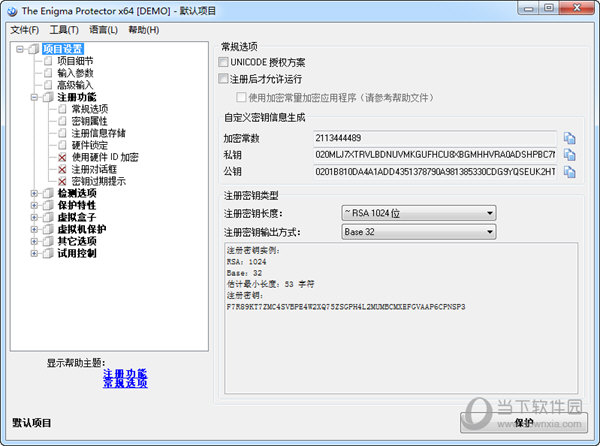This screenshot has height=446, width=600.
Task: Expand the 保护特性 tree branch
Action: 34,205
